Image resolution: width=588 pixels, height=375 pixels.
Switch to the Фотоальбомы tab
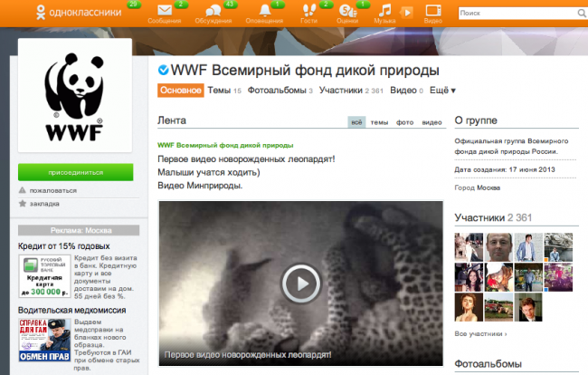[280, 91]
